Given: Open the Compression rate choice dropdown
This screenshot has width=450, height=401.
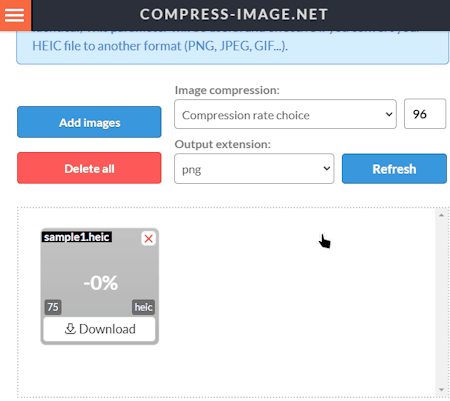Looking at the screenshot, I should tap(285, 114).
